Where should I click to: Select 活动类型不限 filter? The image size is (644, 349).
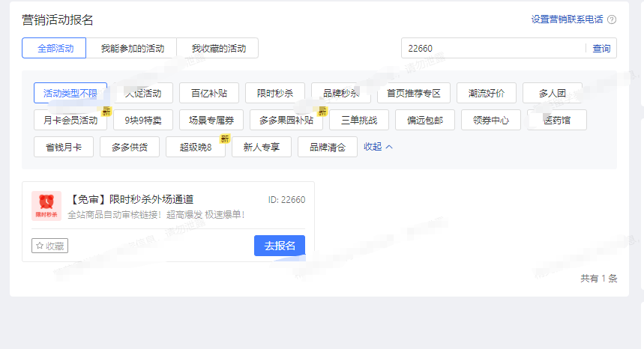pyautogui.click(x=70, y=93)
